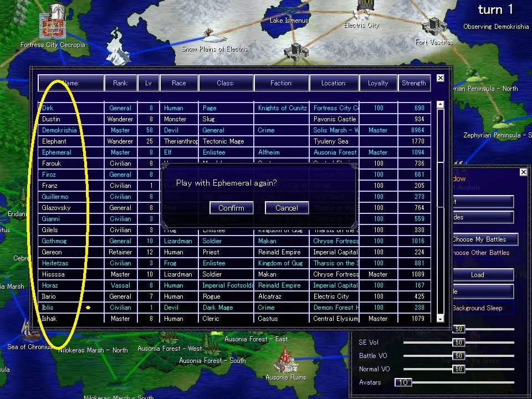
Task: Sort list by Loyalty column
Action: (x=378, y=83)
